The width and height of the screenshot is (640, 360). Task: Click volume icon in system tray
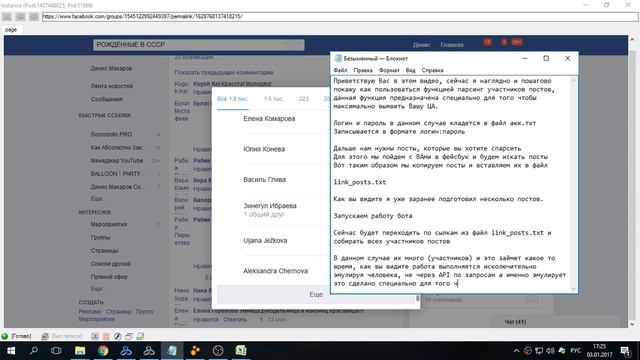click(550, 351)
